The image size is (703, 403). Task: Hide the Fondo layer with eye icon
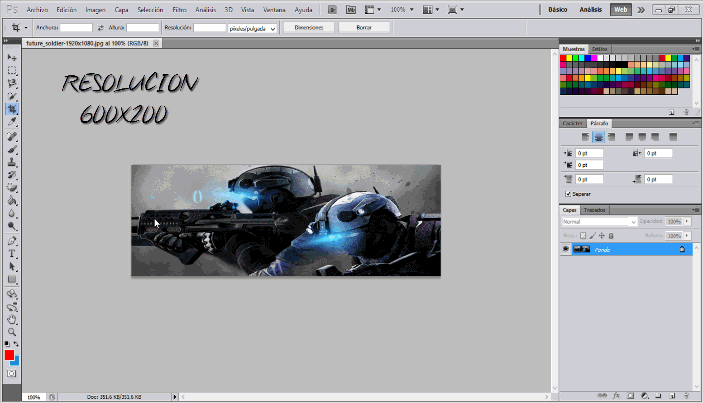pos(566,249)
